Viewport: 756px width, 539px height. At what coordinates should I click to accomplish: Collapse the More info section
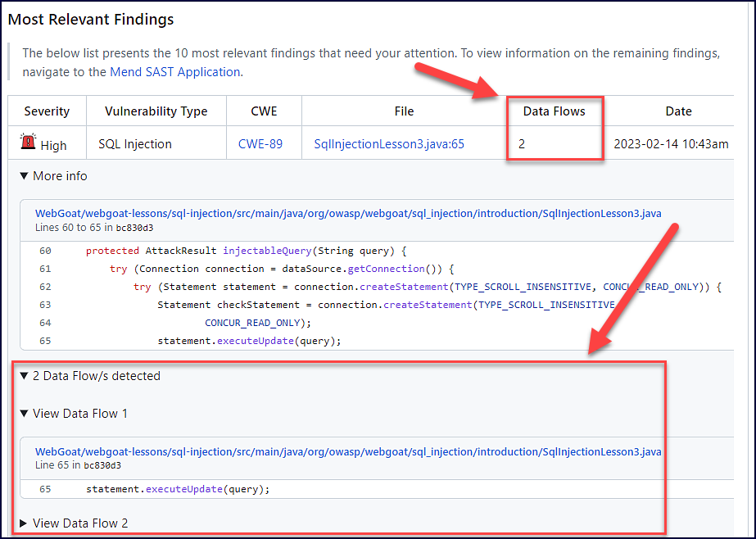click(54, 176)
